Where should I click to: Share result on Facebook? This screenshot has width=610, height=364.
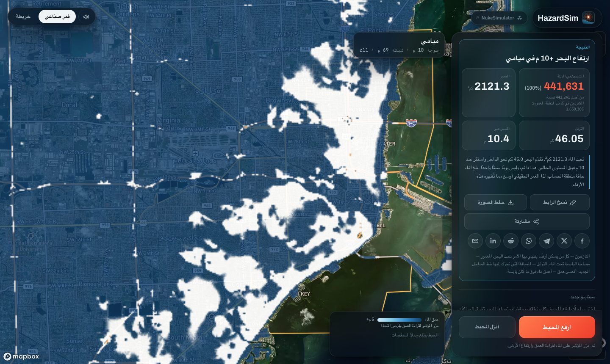click(x=582, y=241)
